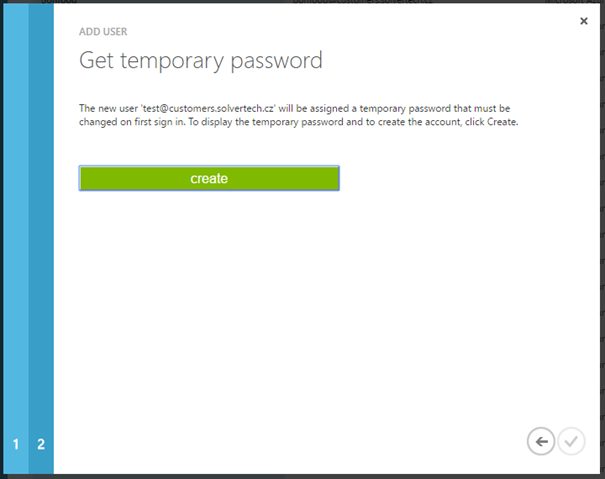Click the green create button
This screenshot has height=479, width=605.
coord(209,178)
